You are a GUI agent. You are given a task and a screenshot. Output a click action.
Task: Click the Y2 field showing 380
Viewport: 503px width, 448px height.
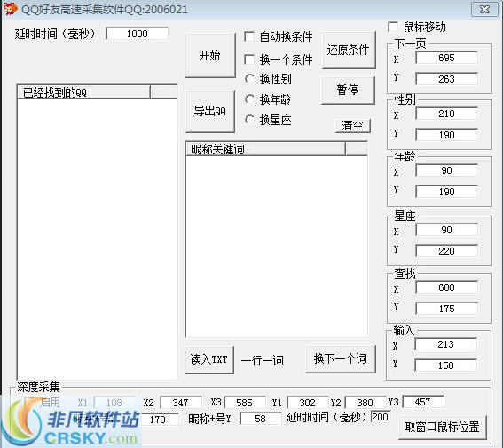[365, 403]
